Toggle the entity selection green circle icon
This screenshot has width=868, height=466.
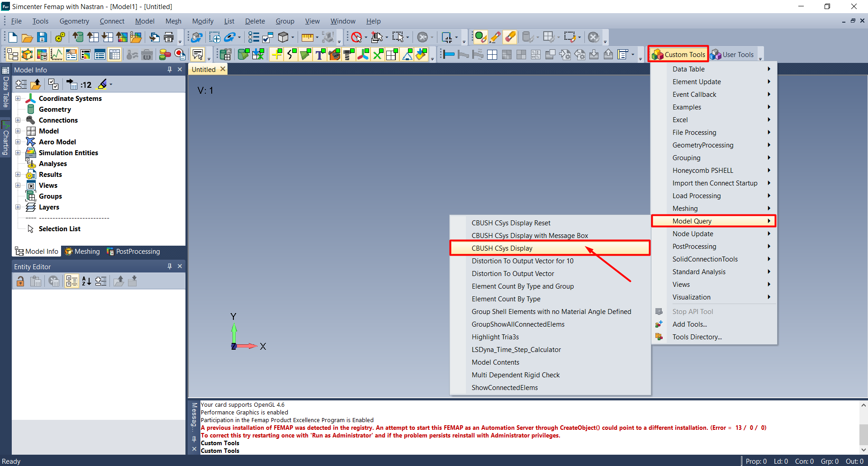point(480,37)
